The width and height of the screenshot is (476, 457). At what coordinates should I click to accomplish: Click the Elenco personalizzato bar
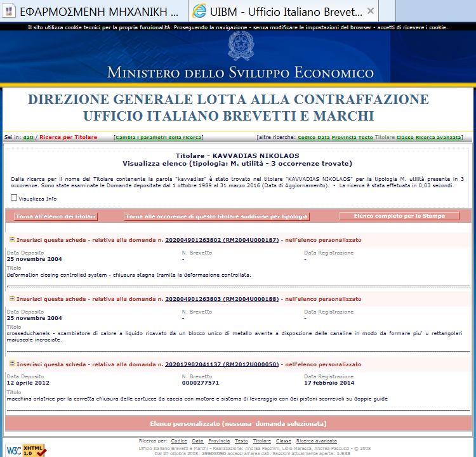(238, 423)
